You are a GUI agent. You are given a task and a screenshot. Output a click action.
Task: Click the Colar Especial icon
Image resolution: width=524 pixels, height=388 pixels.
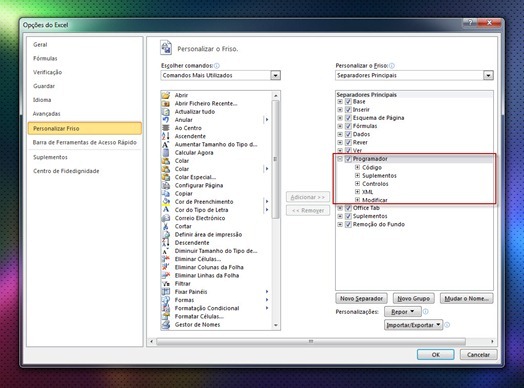[x=166, y=177]
